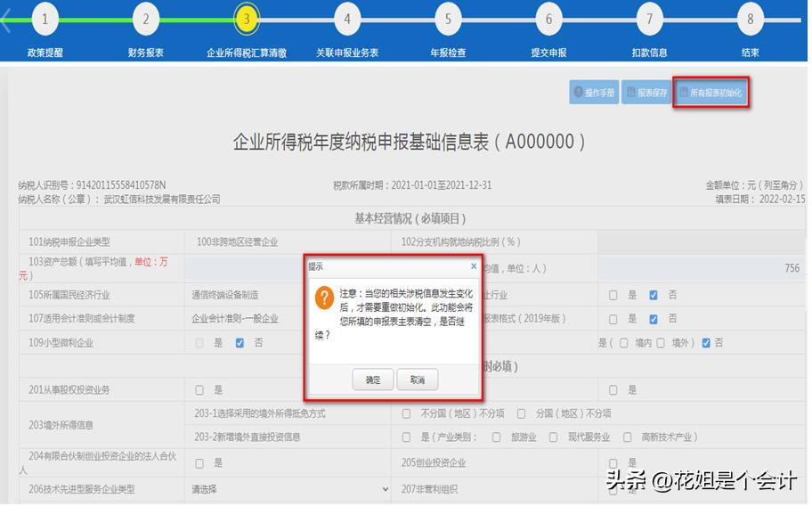The height and width of the screenshot is (506, 812).
Task: Check 是 for 109小型微利企业
Action: (x=199, y=343)
